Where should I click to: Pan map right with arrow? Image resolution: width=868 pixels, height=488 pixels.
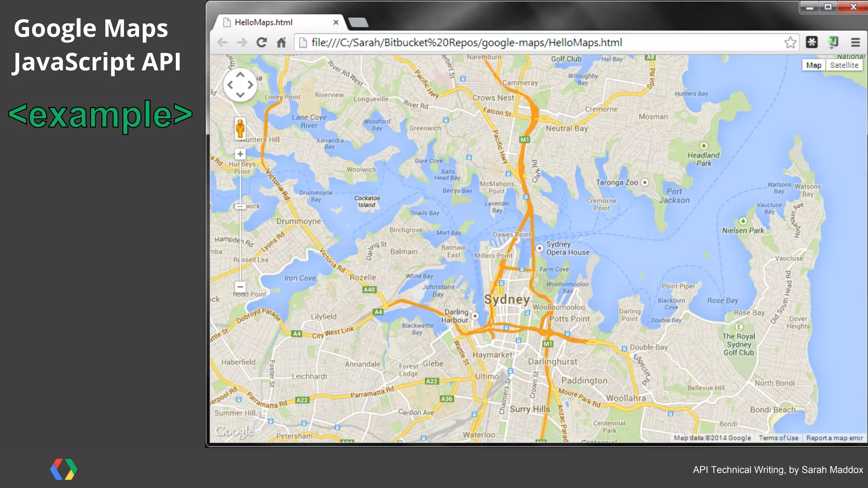click(250, 85)
